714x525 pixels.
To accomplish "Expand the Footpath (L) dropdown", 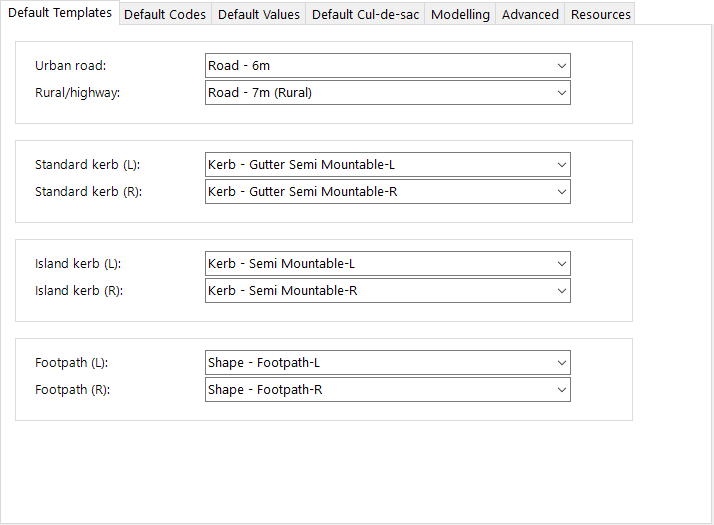I will point(561,362).
